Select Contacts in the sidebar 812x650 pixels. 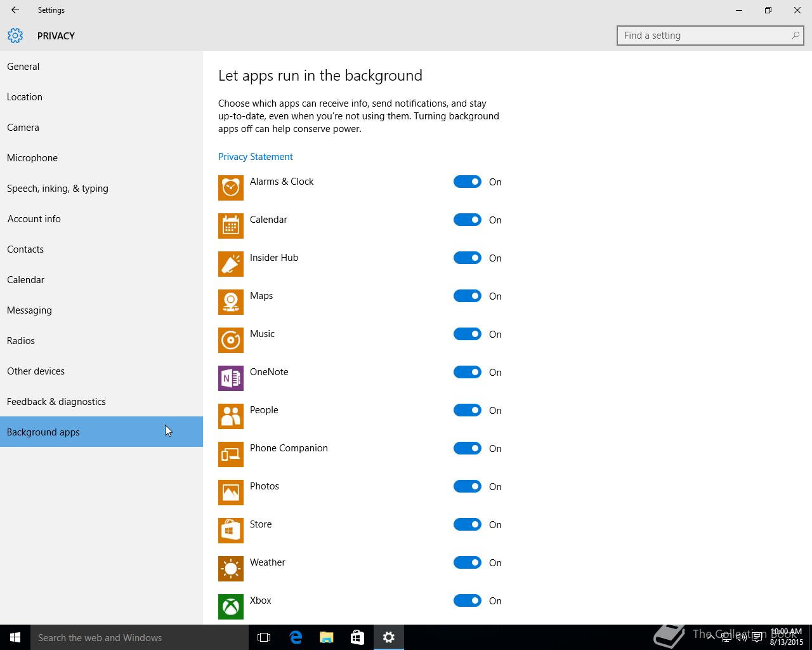click(101, 249)
